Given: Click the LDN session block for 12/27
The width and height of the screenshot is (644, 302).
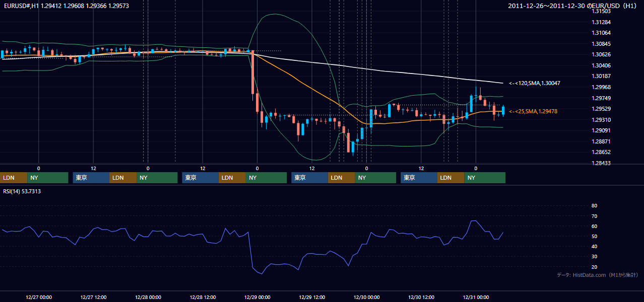Looking at the screenshot, I should 123,178.
